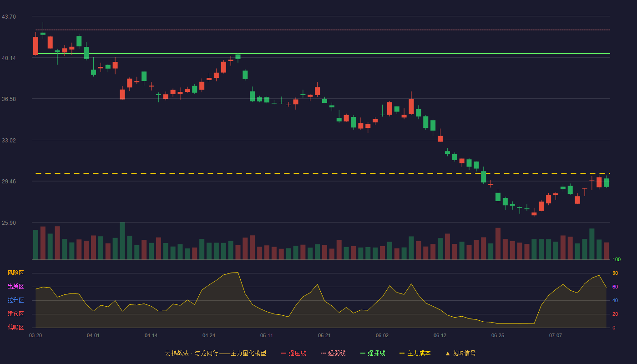
Task: Click the 04-24 date on the time axis
Action: tap(209, 335)
